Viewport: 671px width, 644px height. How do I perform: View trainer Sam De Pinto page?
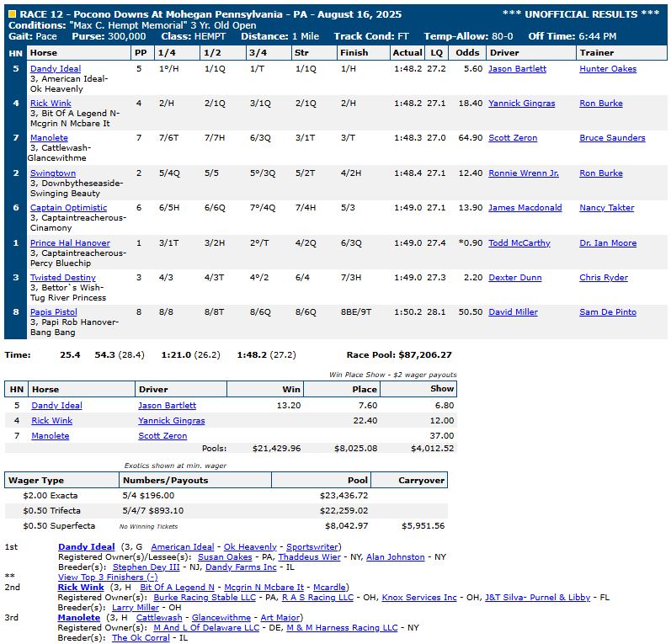coord(608,312)
